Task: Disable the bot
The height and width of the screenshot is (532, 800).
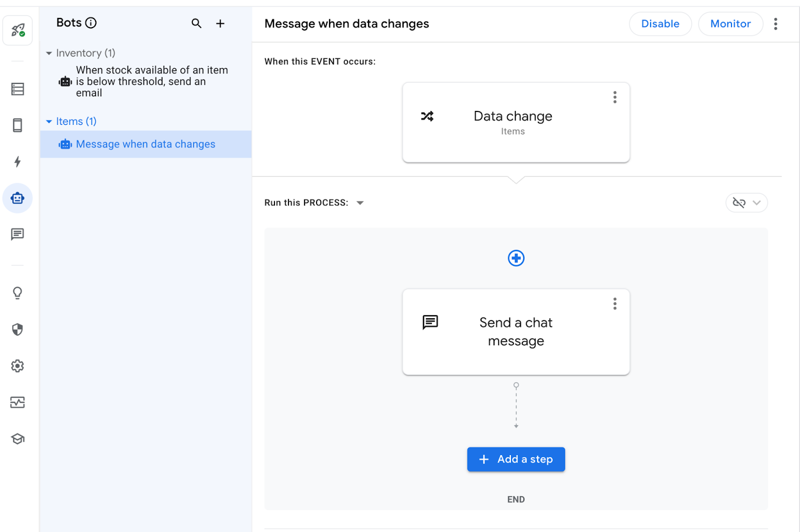Action: click(x=660, y=24)
